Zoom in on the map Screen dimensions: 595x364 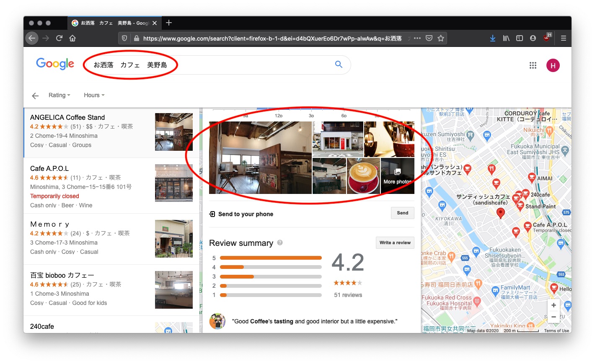click(554, 305)
